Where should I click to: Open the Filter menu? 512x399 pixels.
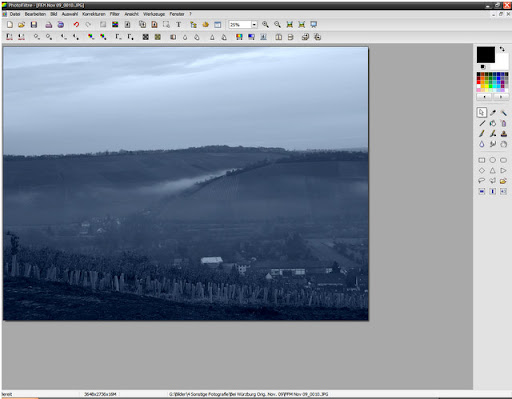click(x=115, y=14)
